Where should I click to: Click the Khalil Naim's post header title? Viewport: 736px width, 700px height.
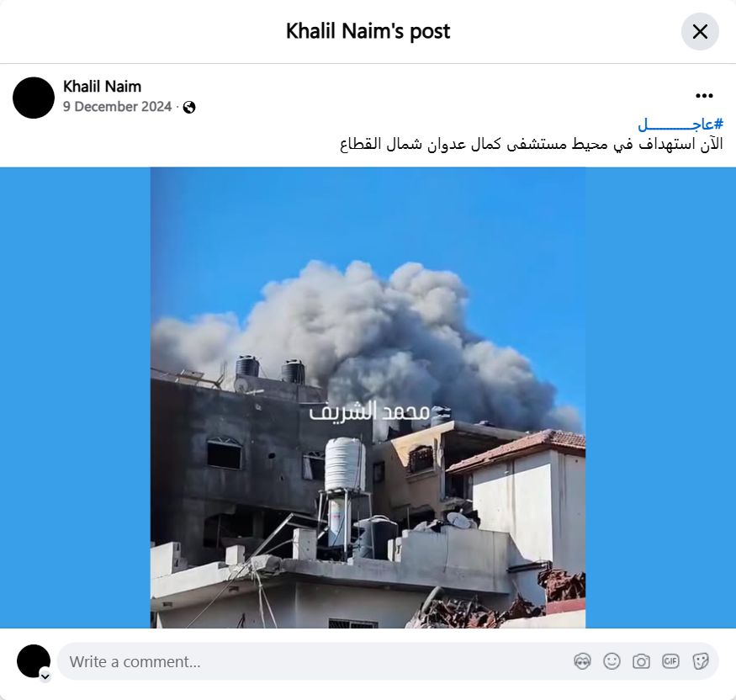point(368,31)
